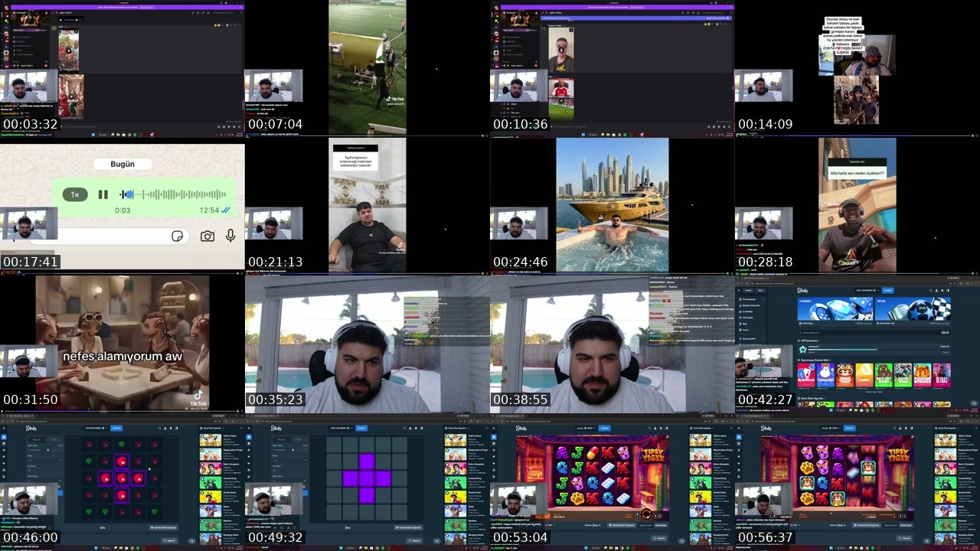Focus the game search field in the 00:42:27 frame
Viewport: 980px width, 551px height.
[x=874, y=332]
